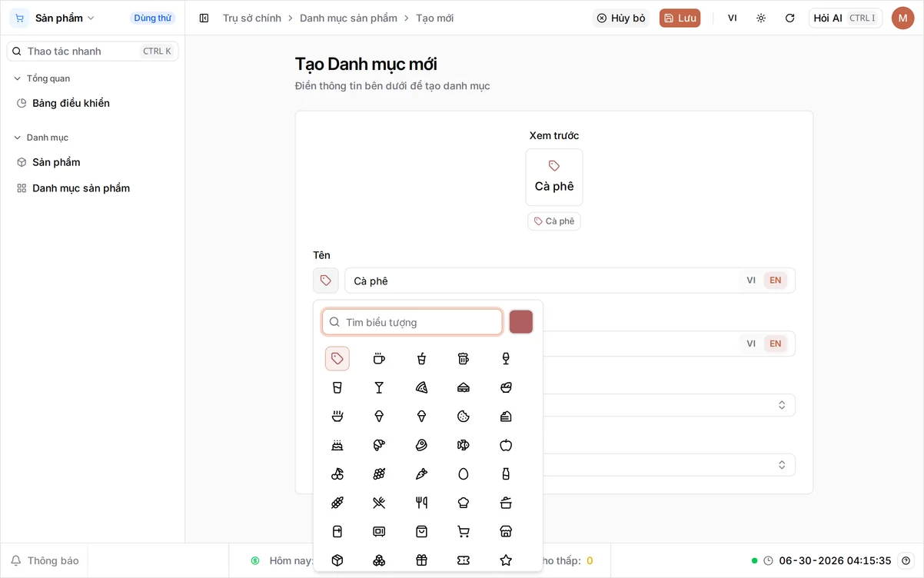This screenshot has width=924, height=578.
Task: Select the shopping cart icon
Action: tap(464, 531)
